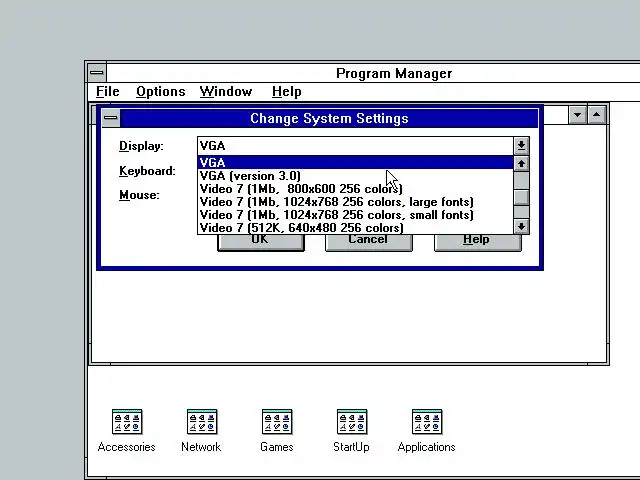The width and height of the screenshot is (640, 480).
Task: Choose Video 7 512K 640x480 256 colors
Action: [x=355, y=227]
